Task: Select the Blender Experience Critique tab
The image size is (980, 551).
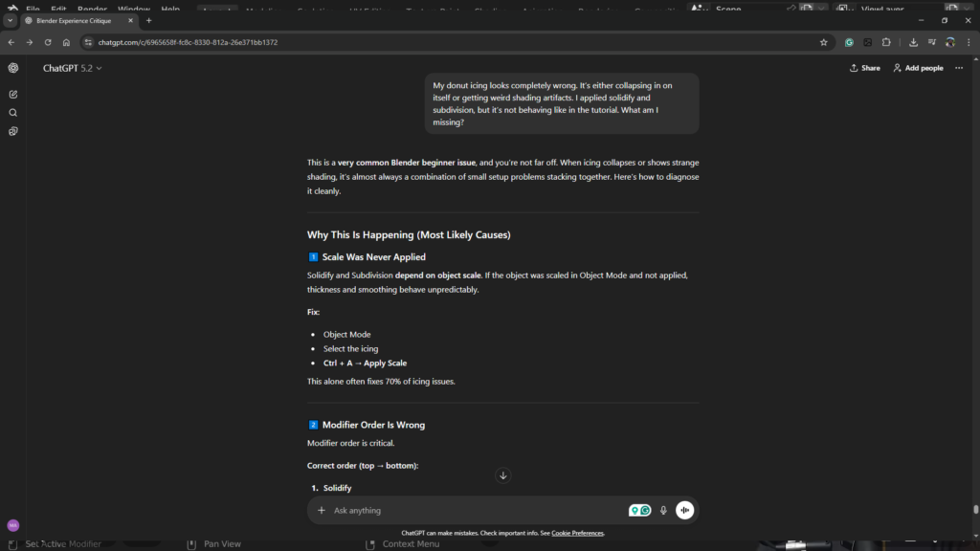Action: [72, 19]
